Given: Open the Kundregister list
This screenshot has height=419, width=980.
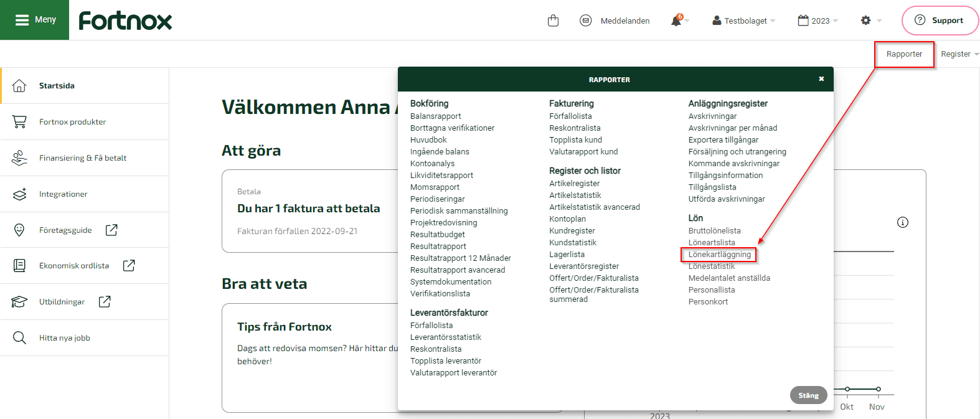Looking at the screenshot, I should click(x=572, y=230).
